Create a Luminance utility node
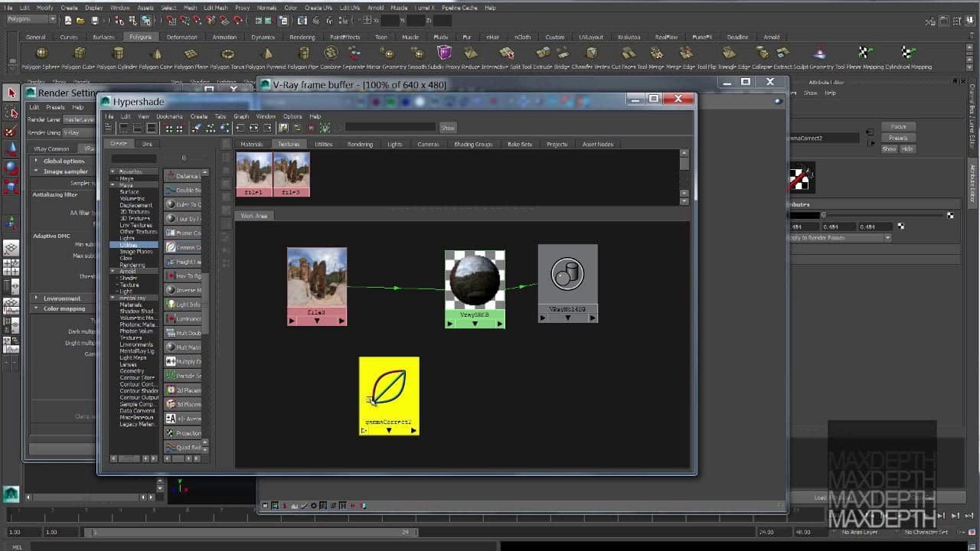 (x=182, y=318)
